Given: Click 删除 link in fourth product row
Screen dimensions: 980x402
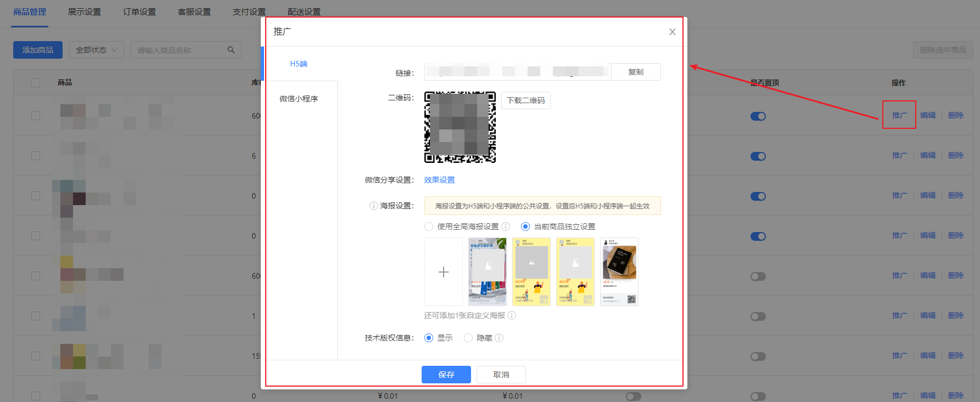Looking at the screenshot, I should pyautogui.click(x=956, y=235).
